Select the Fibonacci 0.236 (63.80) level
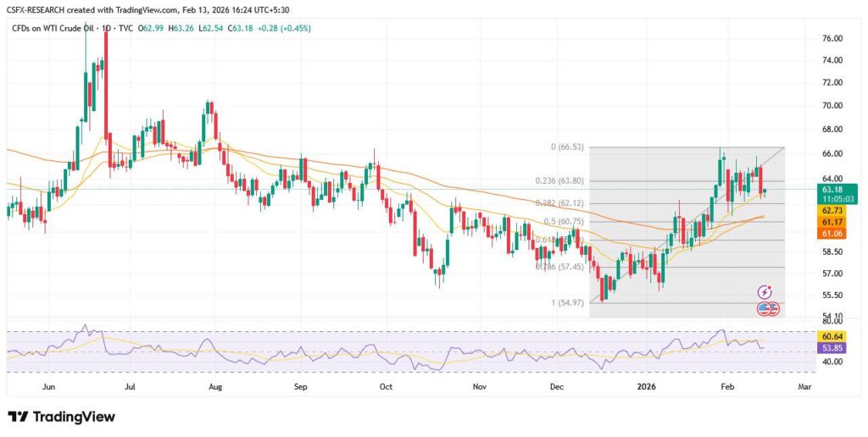The height and width of the screenshot is (437, 868). [x=559, y=180]
